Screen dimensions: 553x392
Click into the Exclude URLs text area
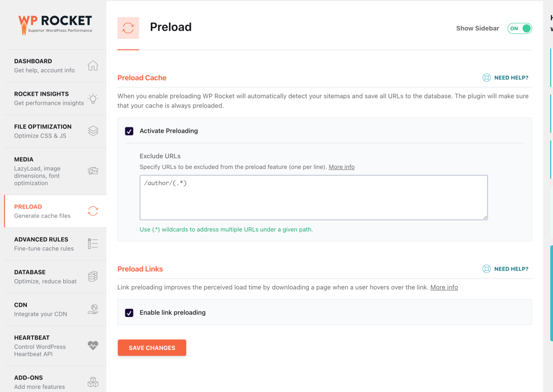313,197
